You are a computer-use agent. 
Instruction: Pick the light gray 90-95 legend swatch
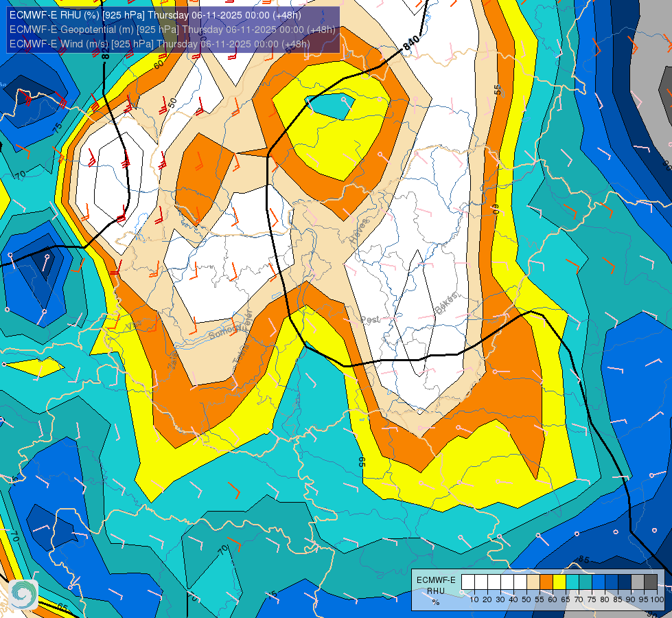pos(638,582)
